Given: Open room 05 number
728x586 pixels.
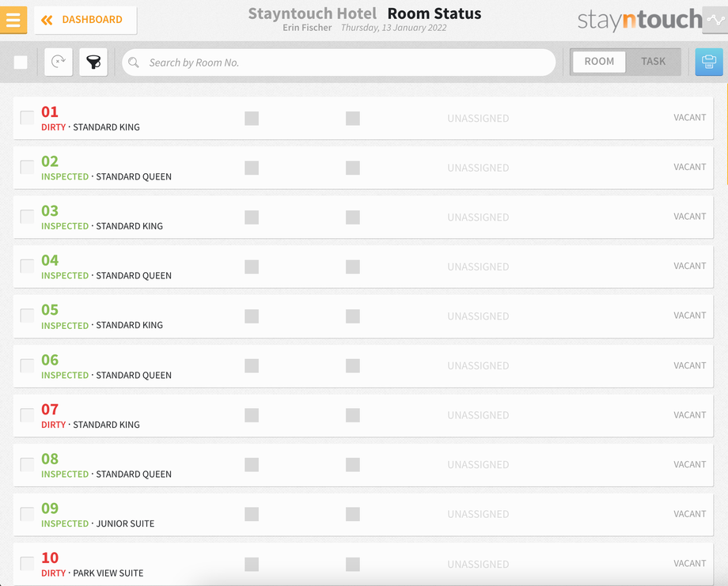Looking at the screenshot, I should tap(50, 310).
